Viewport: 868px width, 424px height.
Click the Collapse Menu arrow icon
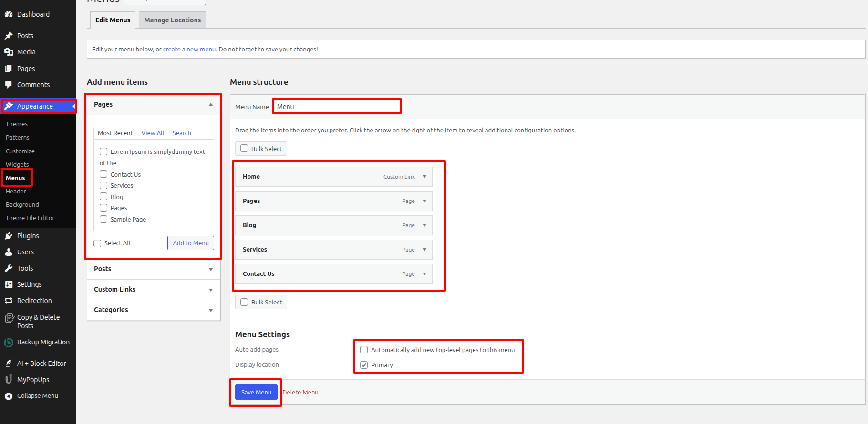coord(9,396)
